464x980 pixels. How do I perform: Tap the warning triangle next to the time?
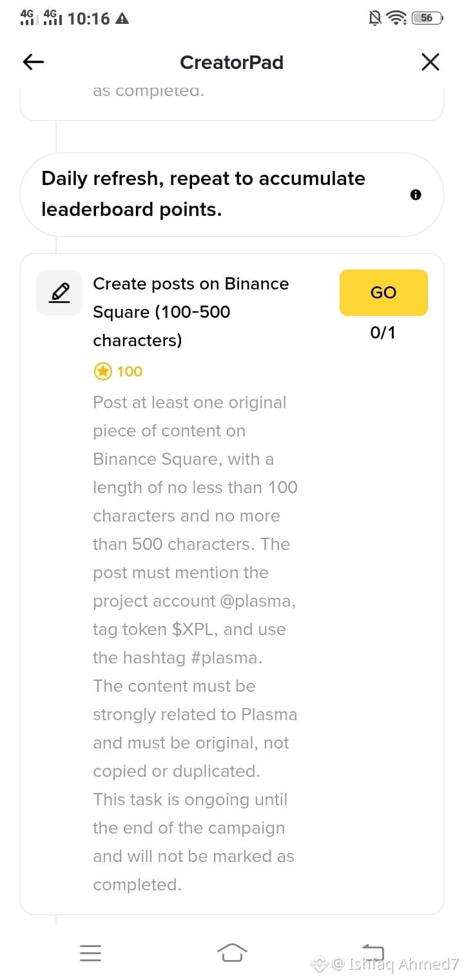tap(121, 18)
